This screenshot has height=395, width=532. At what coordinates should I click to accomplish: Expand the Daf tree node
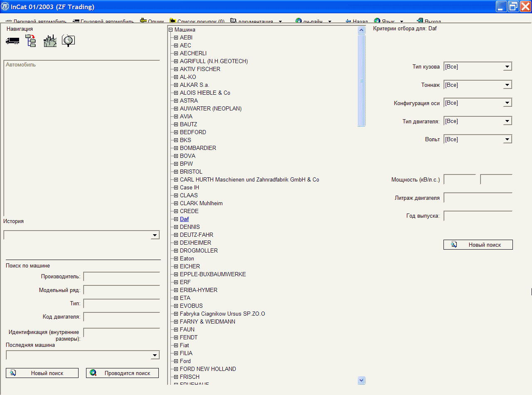click(176, 219)
